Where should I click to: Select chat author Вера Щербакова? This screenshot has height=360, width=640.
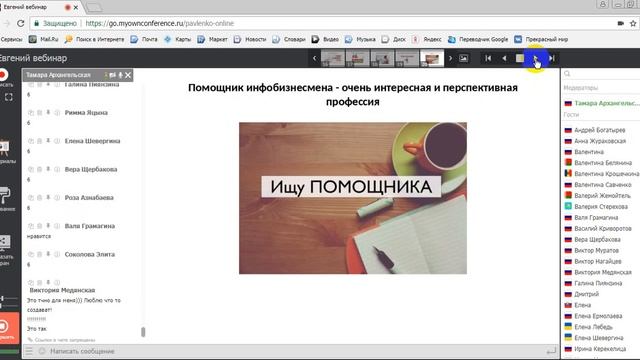click(91, 169)
